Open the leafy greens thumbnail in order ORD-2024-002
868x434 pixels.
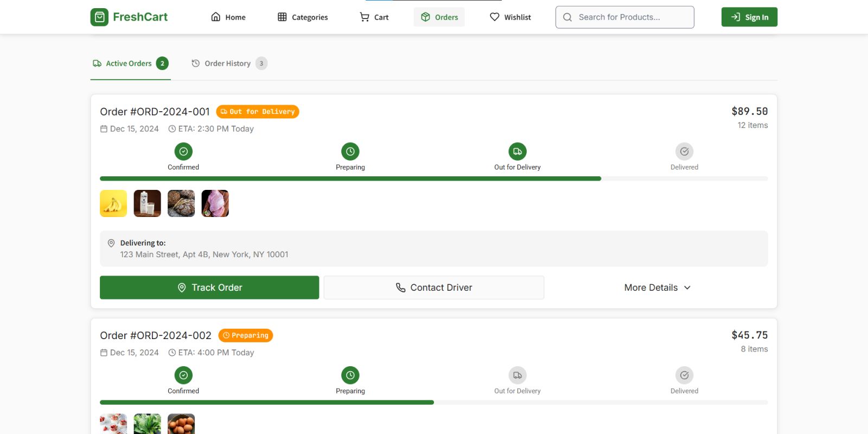(x=148, y=424)
